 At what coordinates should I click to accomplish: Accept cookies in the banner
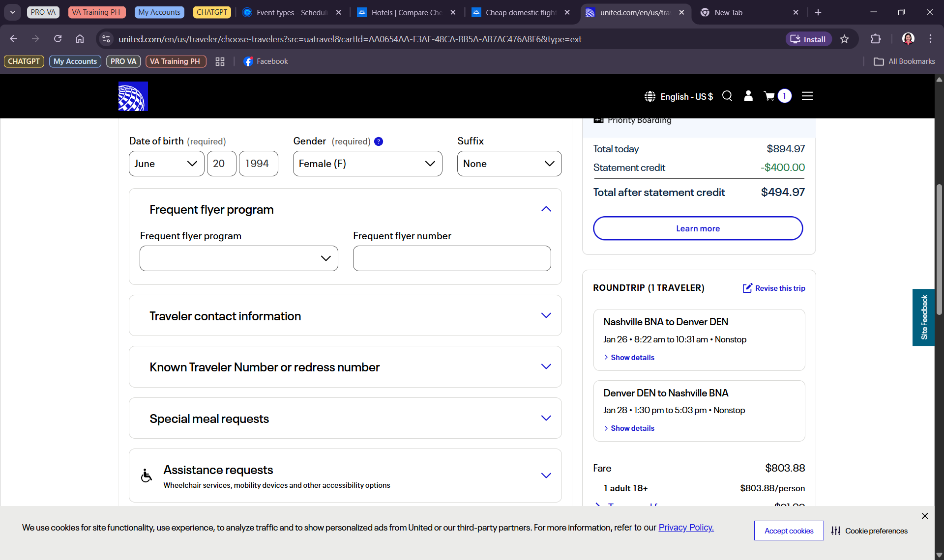[x=789, y=531]
